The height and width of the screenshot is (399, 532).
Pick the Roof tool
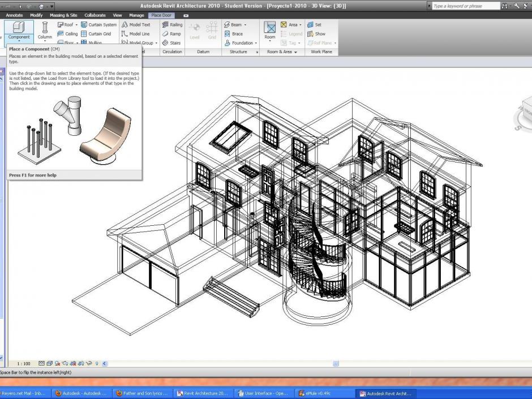click(65, 25)
